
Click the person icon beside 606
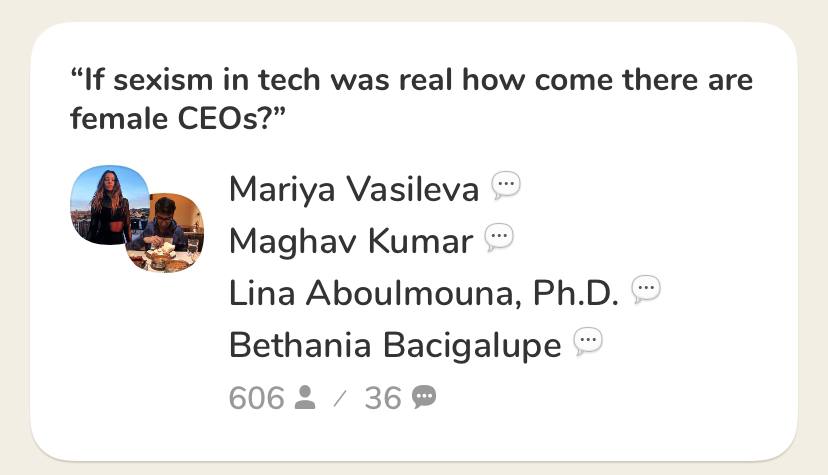[x=305, y=397]
